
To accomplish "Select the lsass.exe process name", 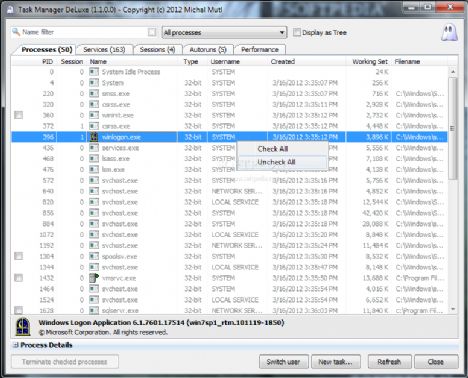I will click(116, 159).
